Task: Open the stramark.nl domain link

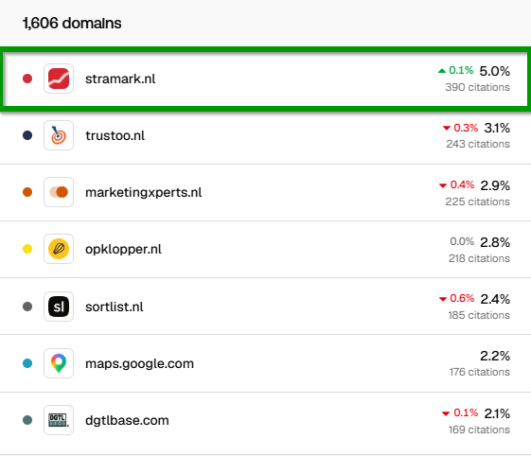Action: [x=120, y=79]
